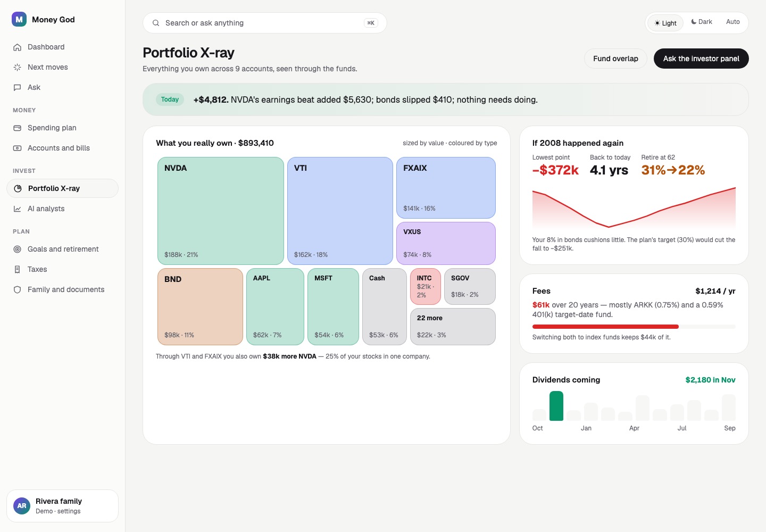Open Rivera family demo settings

62,506
